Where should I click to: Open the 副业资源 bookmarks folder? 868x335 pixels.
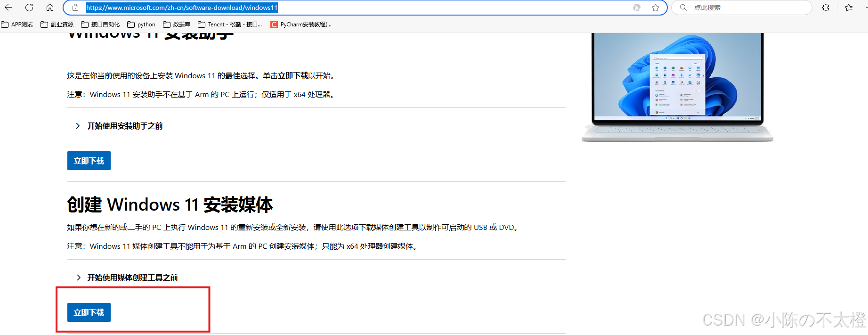click(57, 25)
